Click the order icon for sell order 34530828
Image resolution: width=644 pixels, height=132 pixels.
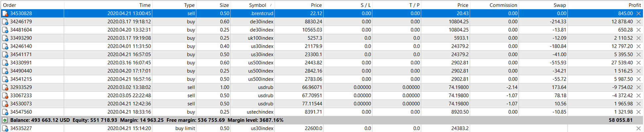pyautogui.click(x=5, y=14)
